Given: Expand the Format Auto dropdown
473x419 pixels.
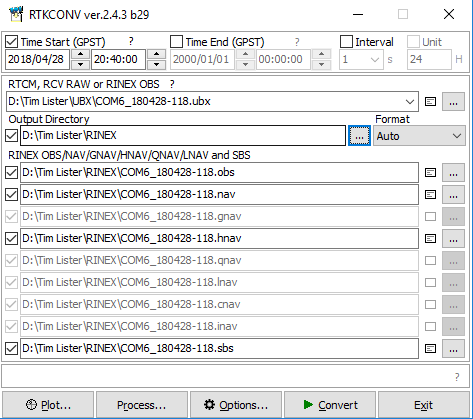Looking at the screenshot, I should tap(419, 136).
